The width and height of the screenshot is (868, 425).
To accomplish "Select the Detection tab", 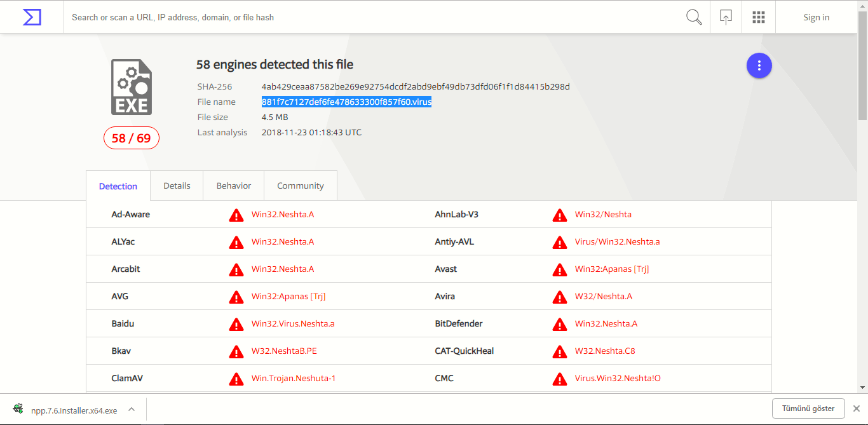I will coord(118,186).
